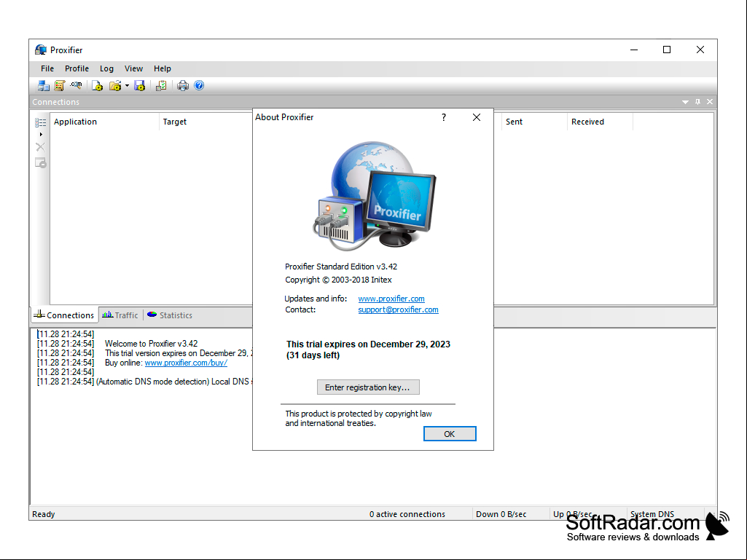Open the www.proxifier.com/buy/ link in the log

pos(186,363)
